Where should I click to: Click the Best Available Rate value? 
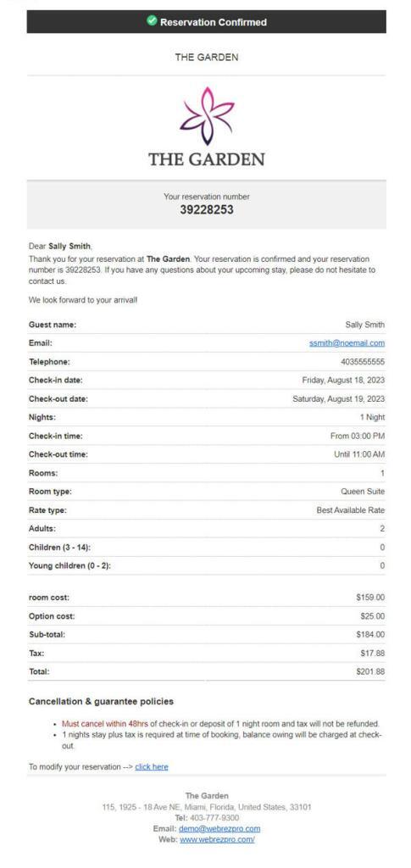[351, 510]
